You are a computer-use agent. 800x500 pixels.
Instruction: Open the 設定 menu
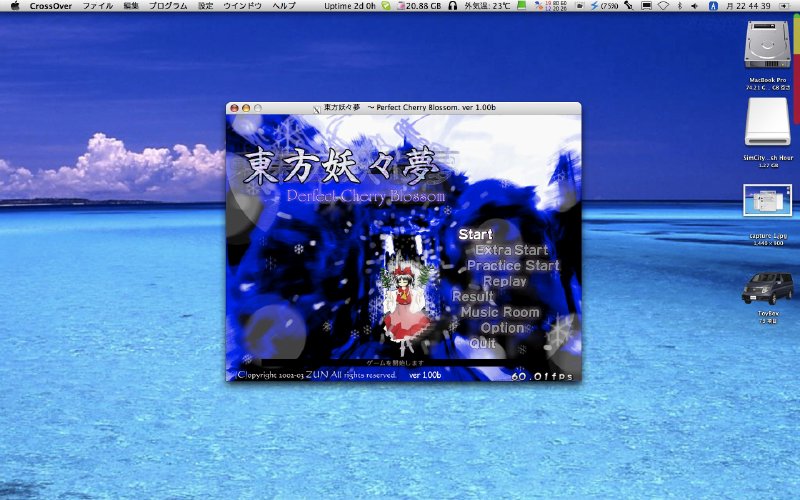206,6
